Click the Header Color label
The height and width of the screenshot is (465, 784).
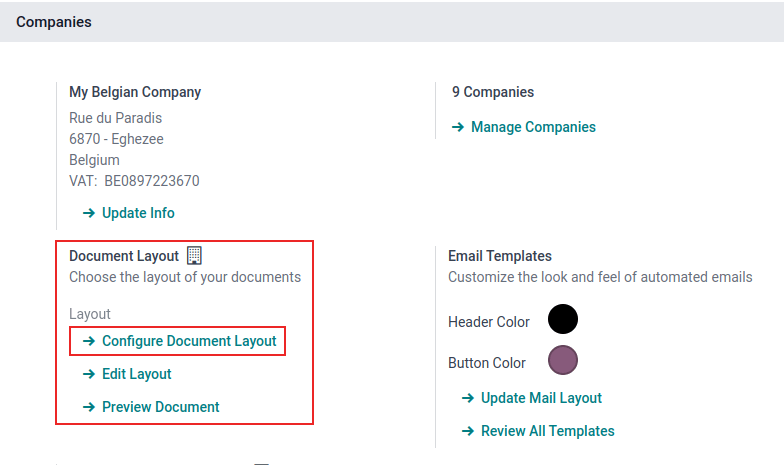coord(489,322)
